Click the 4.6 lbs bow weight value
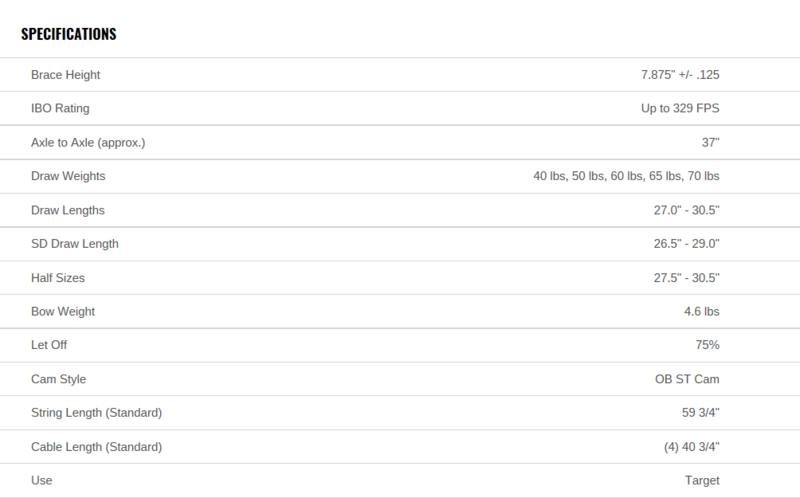Image resolution: width=800 pixels, height=498 pixels. 702,312
